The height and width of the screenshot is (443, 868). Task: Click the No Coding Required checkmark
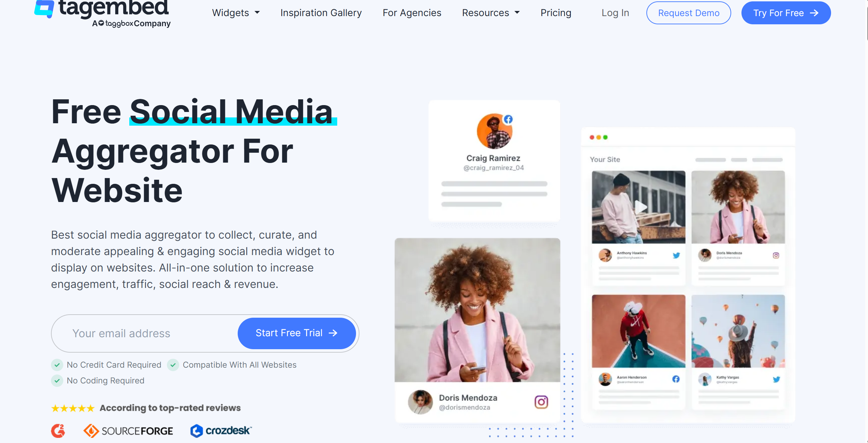pyautogui.click(x=57, y=381)
